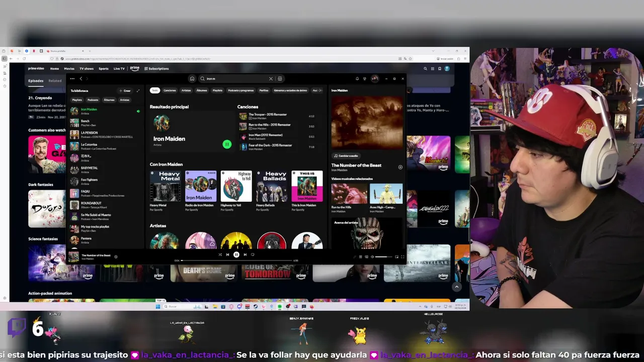
Task: Clear the Spotify search field
Action: [x=271, y=78]
